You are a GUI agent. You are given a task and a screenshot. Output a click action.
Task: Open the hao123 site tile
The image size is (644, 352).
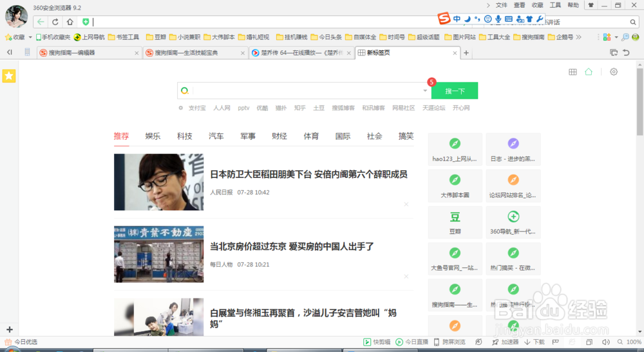[x=455, y=150]
